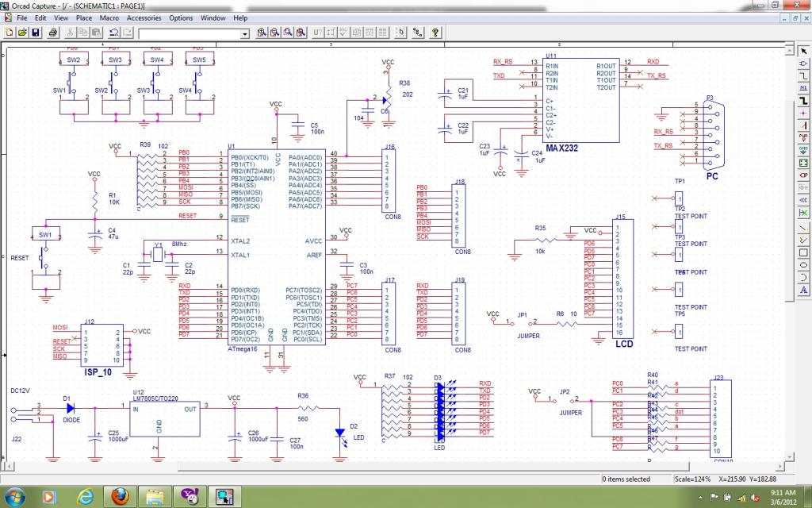Open the Accessories menu
Viewport: 812px width, 508px height.
coord(144,17)
